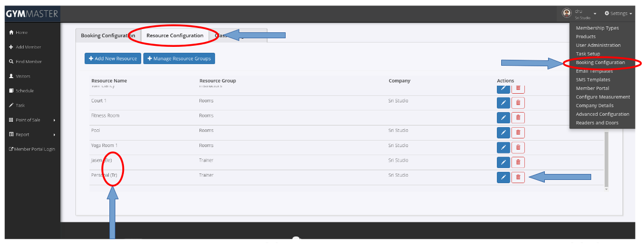The image size is (644, 244).
Task: Select the Court 1 resource name
Action: pyautogui.click(x=99, y=101)
